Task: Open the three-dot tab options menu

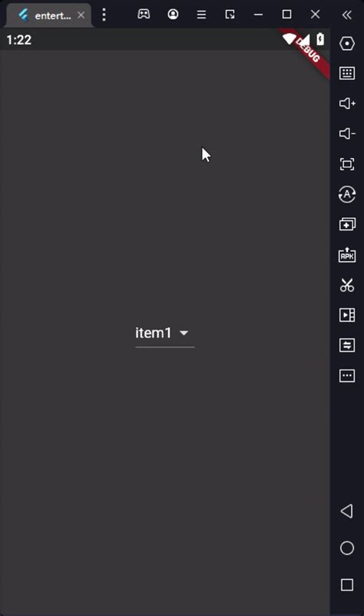Action: [x=104, y=15]
